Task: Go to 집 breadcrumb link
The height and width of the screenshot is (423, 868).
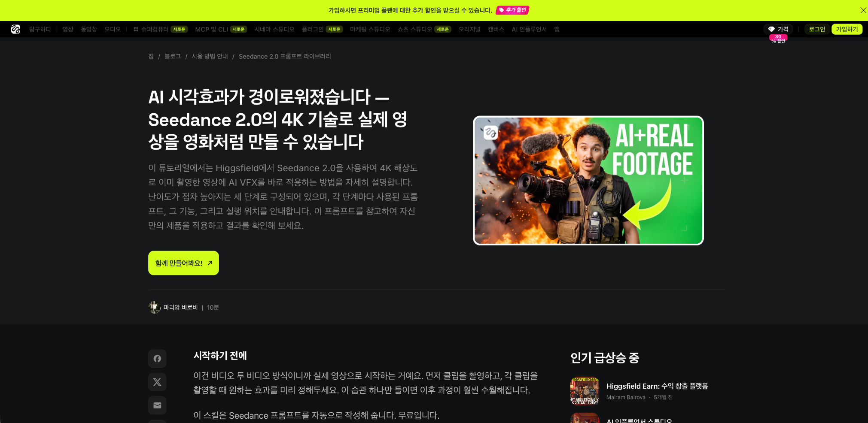Action: (151, 56)
